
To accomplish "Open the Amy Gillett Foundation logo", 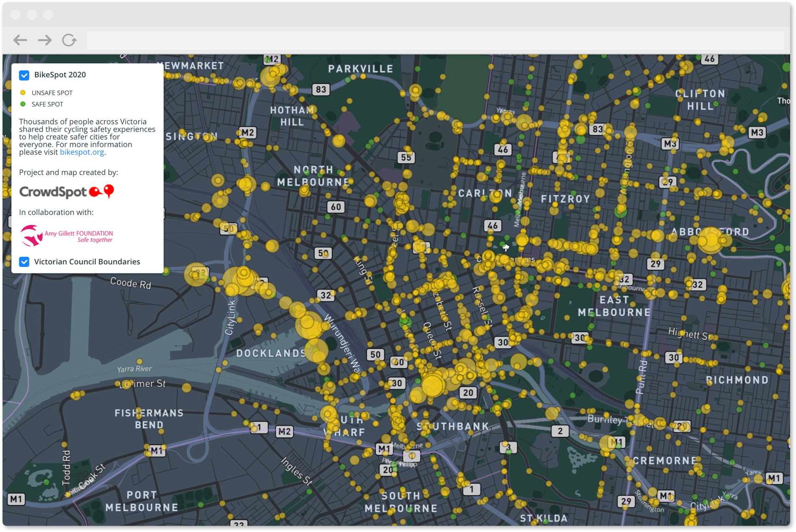I will [67, 236].
